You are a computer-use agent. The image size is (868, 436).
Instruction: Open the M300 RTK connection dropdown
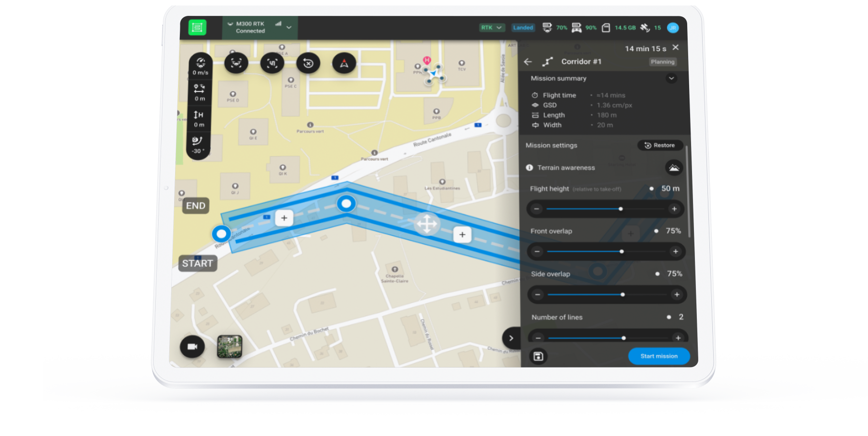pyautogui.click(x=289, y=27)
